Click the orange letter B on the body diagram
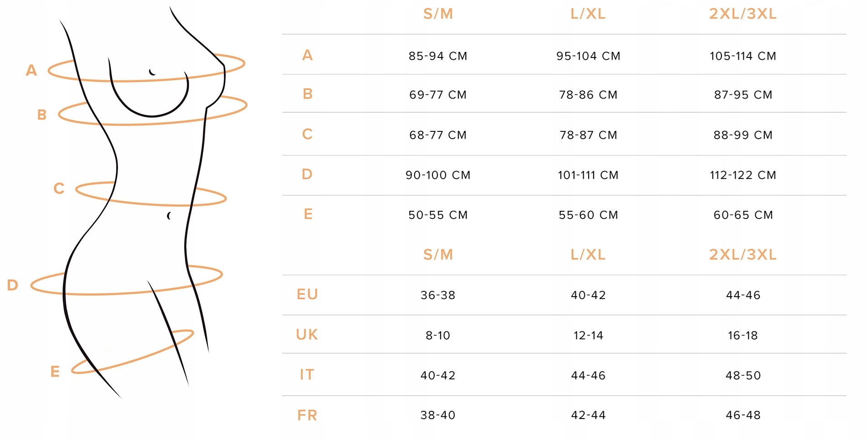This screenshot has width=868, height=440. (42, 115)
